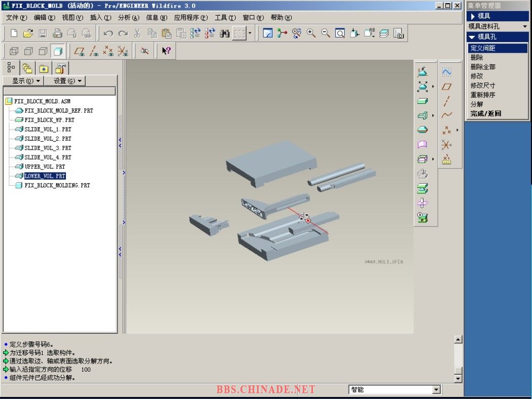Expand the 模具 section in menu manager

(498, 16)
